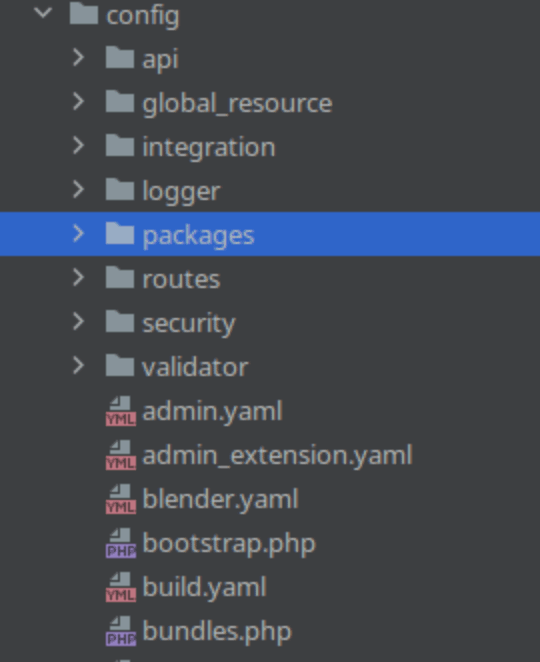Click the bootstrap.php PHP file icon
This screenshot has width=540, height=662.
pyautogui.click(x=121, y=543)
